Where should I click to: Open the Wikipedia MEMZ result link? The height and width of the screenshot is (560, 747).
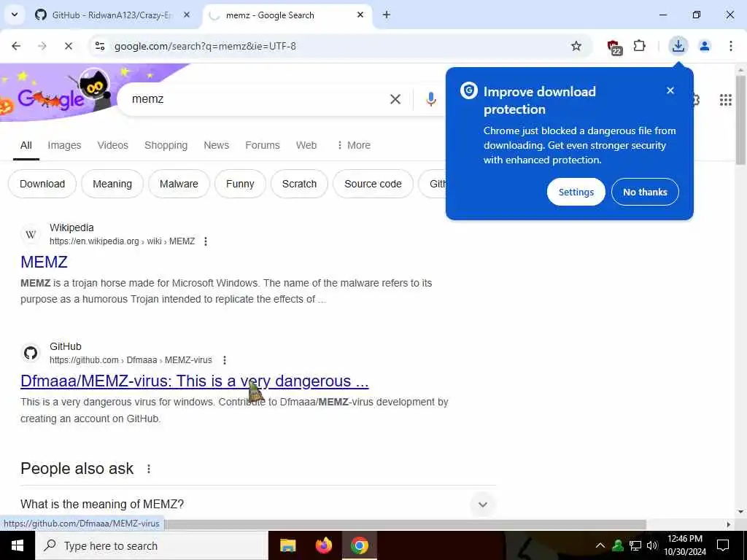coord(44,262)
